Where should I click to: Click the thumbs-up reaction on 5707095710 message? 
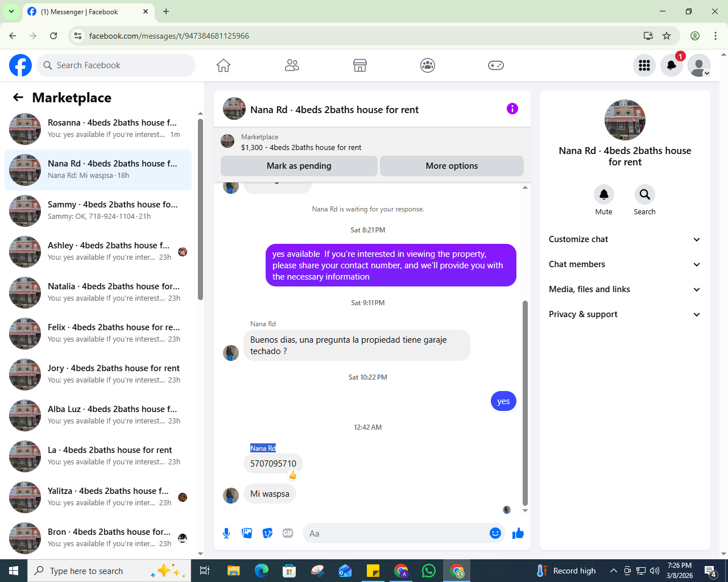293,475
